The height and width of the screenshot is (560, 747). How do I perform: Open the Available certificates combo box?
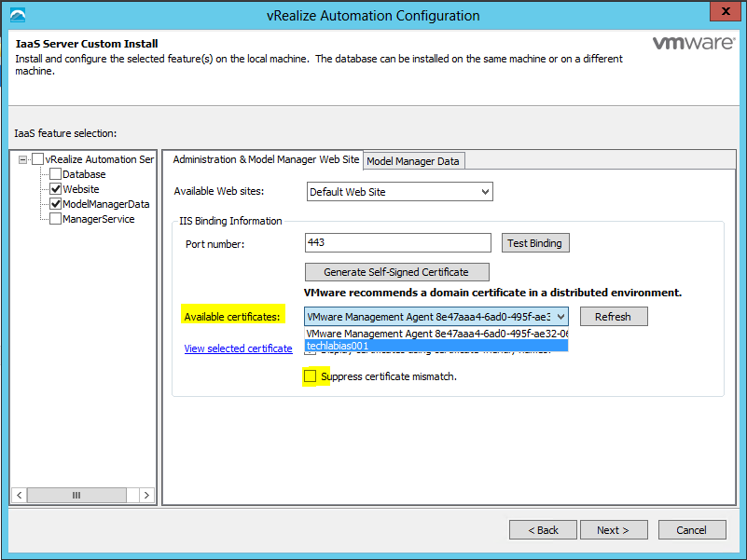click(436, 317)
